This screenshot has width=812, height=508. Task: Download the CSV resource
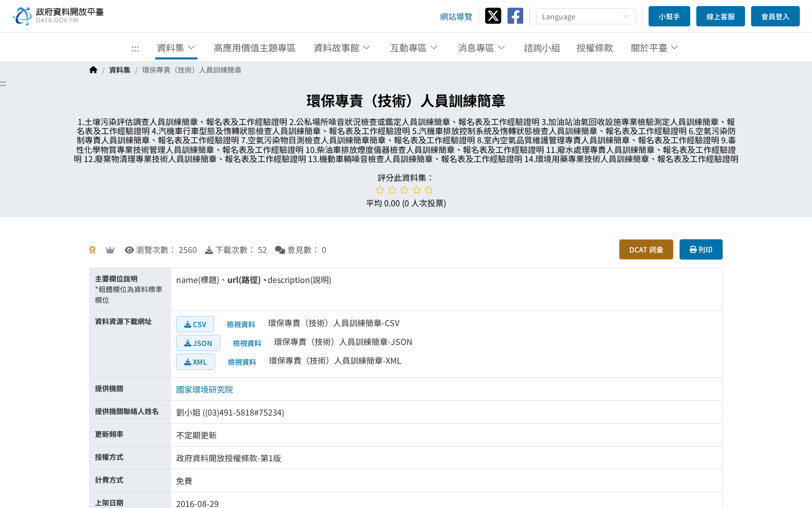click(x=195, y=324)
